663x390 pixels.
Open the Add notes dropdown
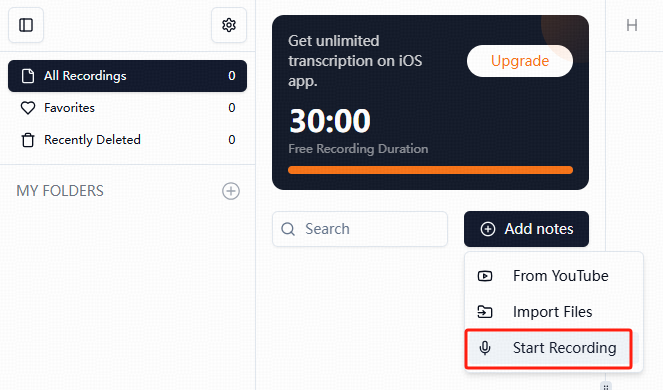[526, 229]
